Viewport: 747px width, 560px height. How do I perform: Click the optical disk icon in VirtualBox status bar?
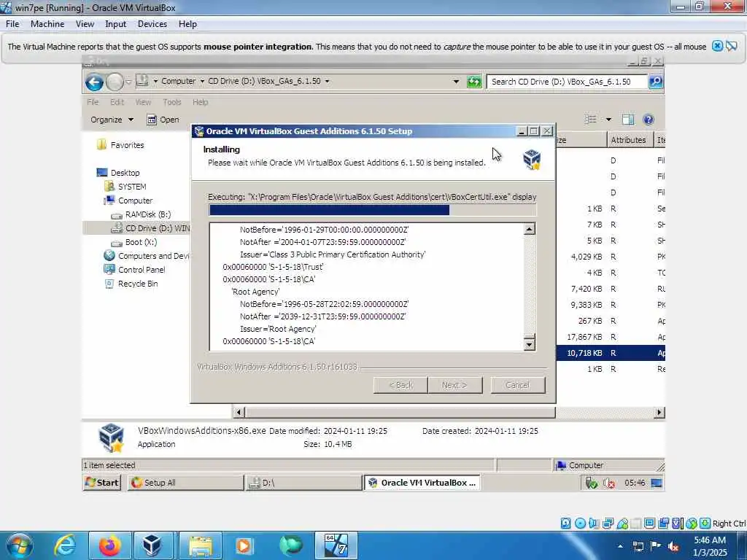[580, 524]
